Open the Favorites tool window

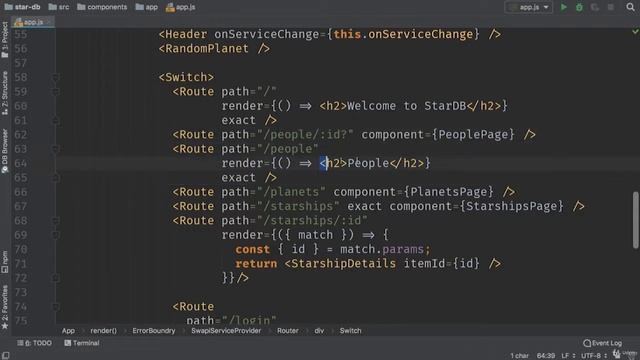[5, 307]
